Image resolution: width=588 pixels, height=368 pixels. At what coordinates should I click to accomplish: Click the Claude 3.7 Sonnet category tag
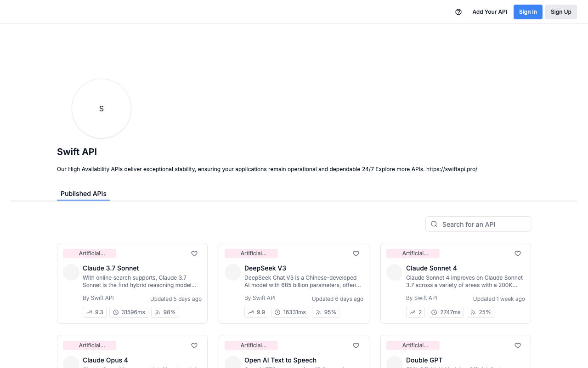pos(90,253)
